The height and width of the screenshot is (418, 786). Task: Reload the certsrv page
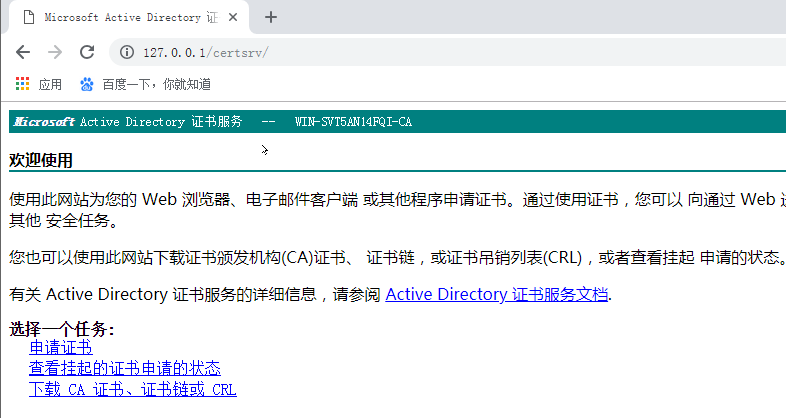(x=87, y=52)
